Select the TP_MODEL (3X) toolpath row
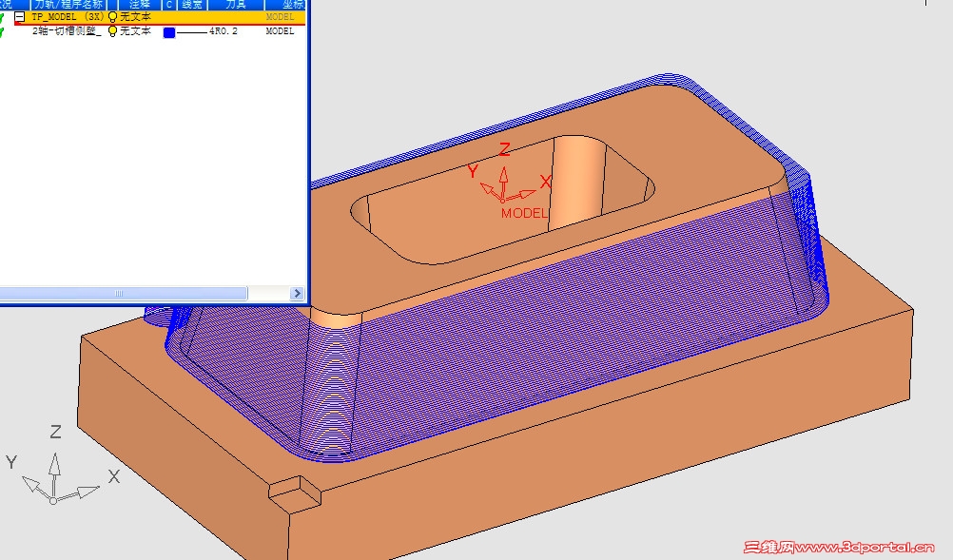The image size is (953, 560). (159, 17)
